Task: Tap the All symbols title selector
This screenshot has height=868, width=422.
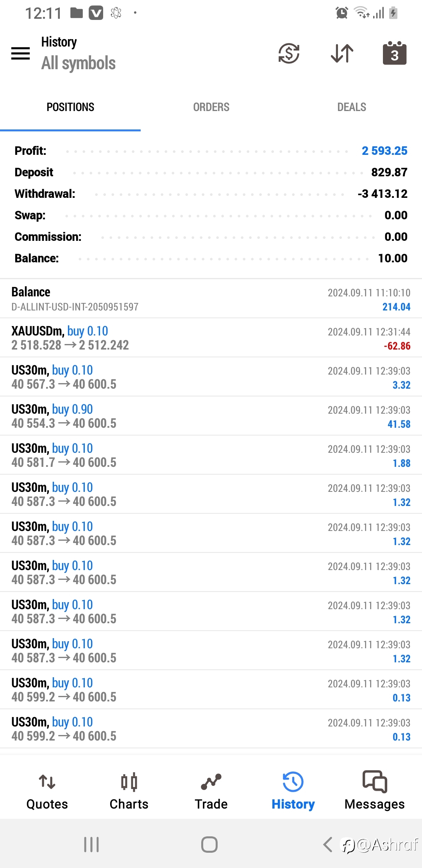Action: (x=79, y=63)
